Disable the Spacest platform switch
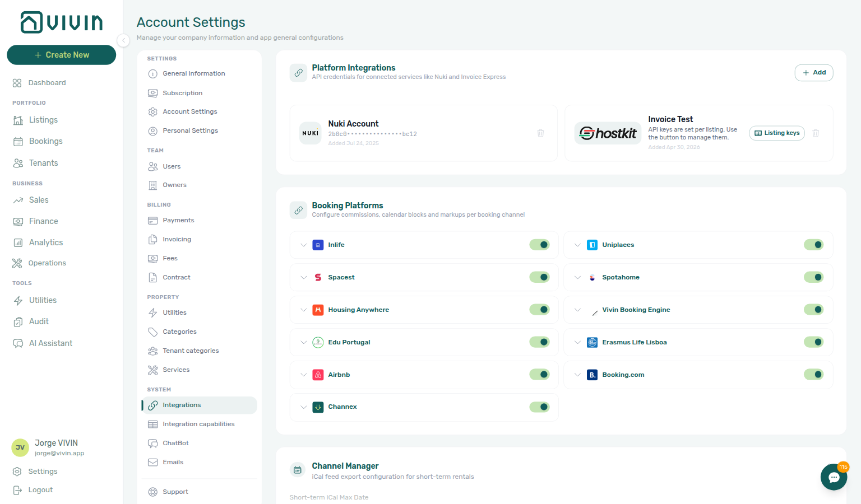 pos(539,277)
